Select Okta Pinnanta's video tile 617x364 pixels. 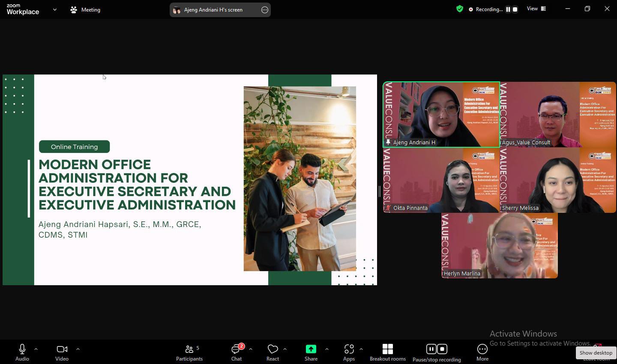coord(441,180)
